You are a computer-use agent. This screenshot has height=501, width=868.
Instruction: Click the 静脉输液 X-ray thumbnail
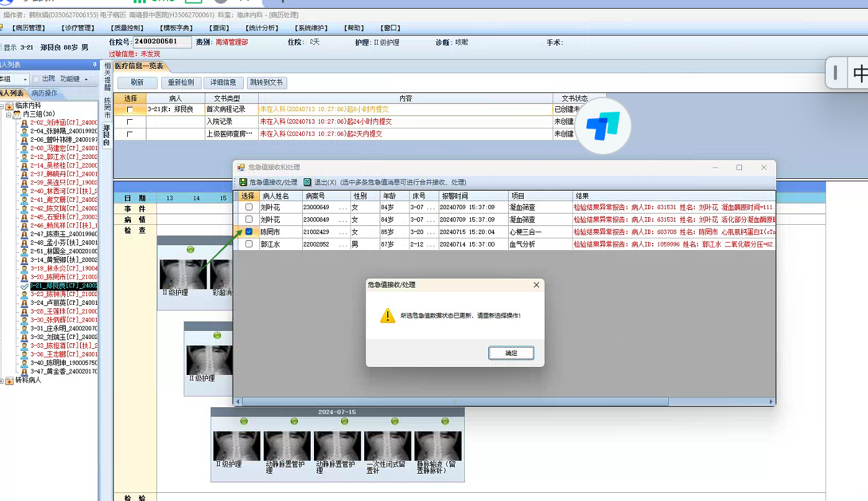point(437,446)
